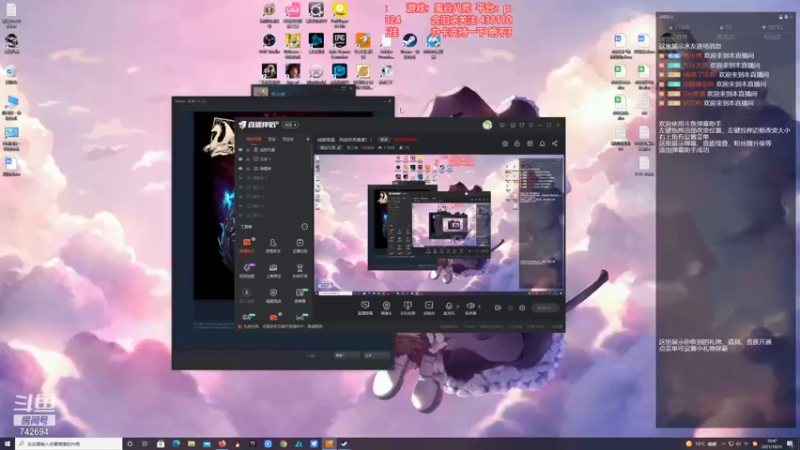Click the Windows taskbar search box
The width and height of the screenshot is (800, 450).
(x=69, y=444)
